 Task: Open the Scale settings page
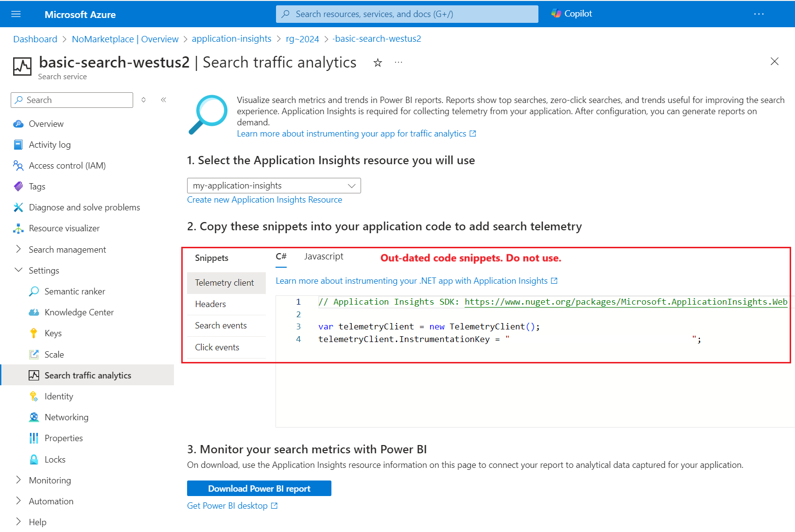click(x=54, y=354)
